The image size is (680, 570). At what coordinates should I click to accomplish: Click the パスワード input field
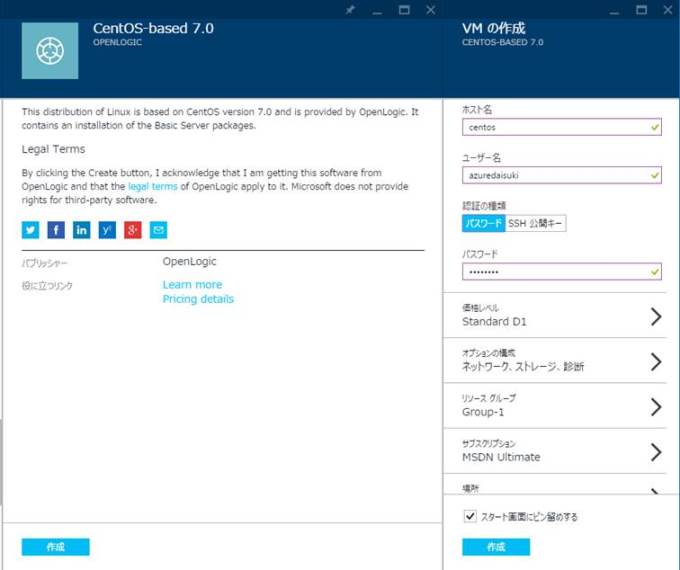(562, 272)
